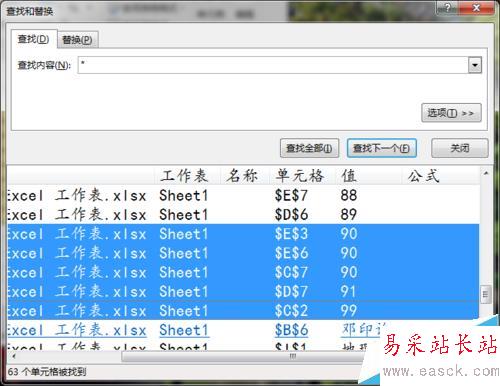Select the result row for $C$2
The height and width of the screenshot is (386, 500).
click(243, 311)
